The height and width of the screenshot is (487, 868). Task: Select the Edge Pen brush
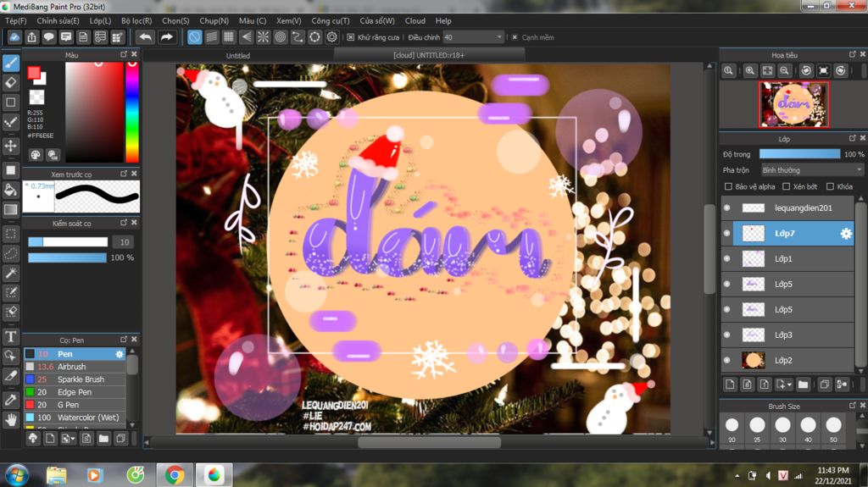75,392
